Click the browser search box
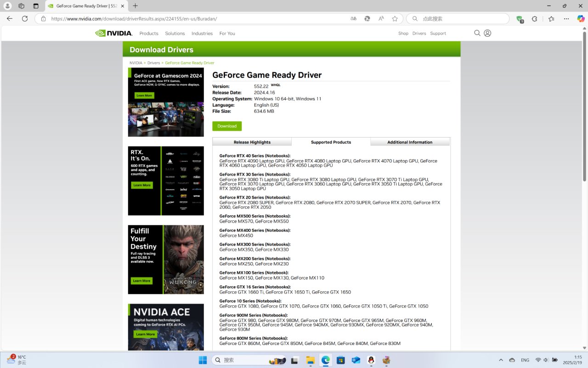The height and width of the screenshot is (368, 588). tap(458, 19)
